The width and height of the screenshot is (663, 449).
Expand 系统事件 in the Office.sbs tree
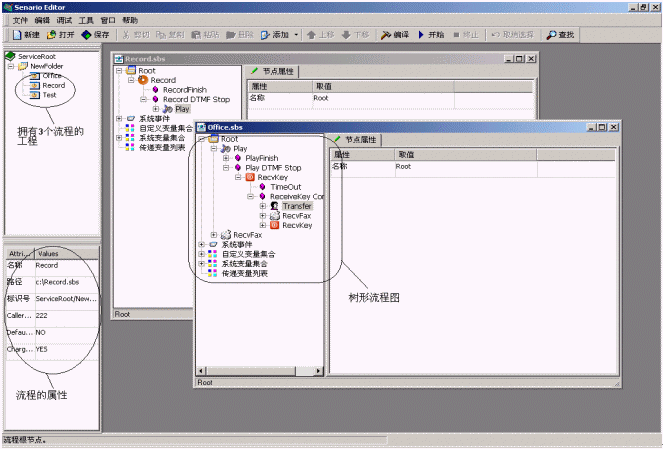(x=202, y=245)
